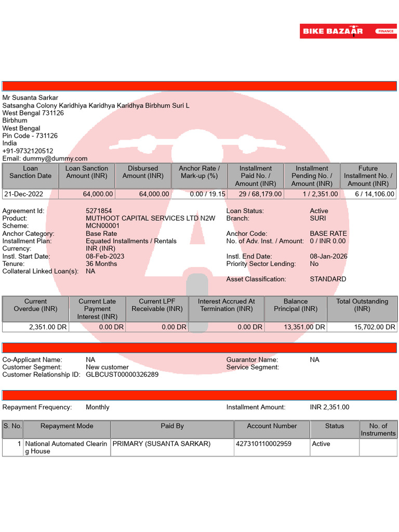This screenshot has width=399, height=532.
Task: Click PRIMARY (SUSANTA SARKAR) cell
Action: point(172,447)
